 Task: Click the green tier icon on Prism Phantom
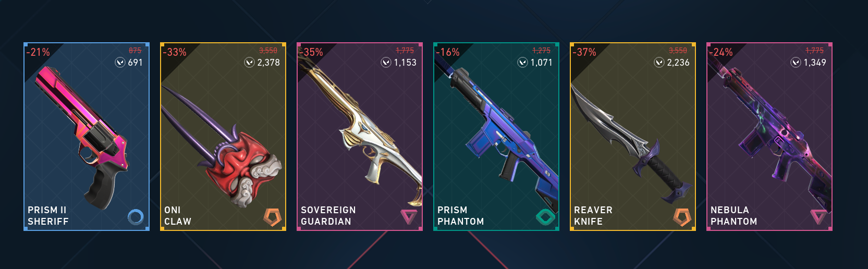pyautogui.click(x=545, y=217)
